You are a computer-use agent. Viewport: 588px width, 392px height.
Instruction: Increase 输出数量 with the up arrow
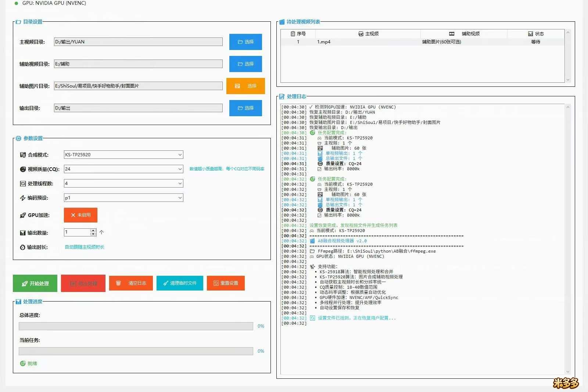93,231
